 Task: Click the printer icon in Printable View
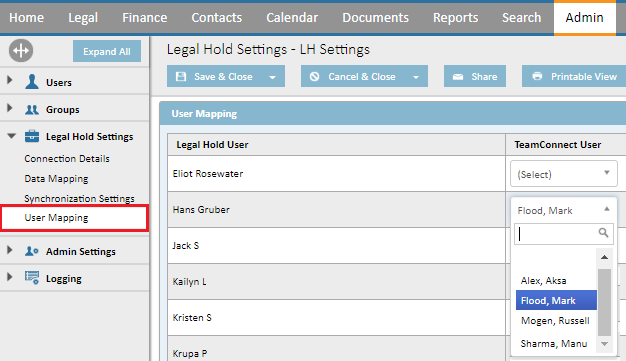pos(537,76)
